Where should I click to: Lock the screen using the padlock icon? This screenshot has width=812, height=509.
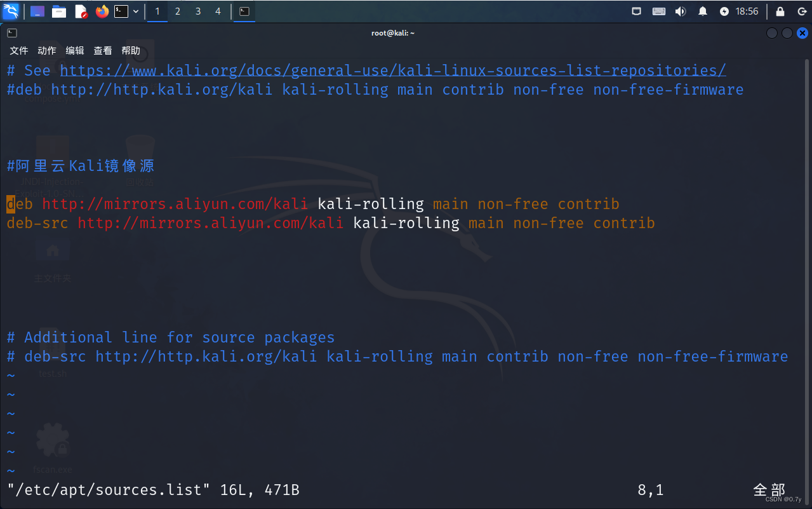pyautogui.click(x=779, y=11)
